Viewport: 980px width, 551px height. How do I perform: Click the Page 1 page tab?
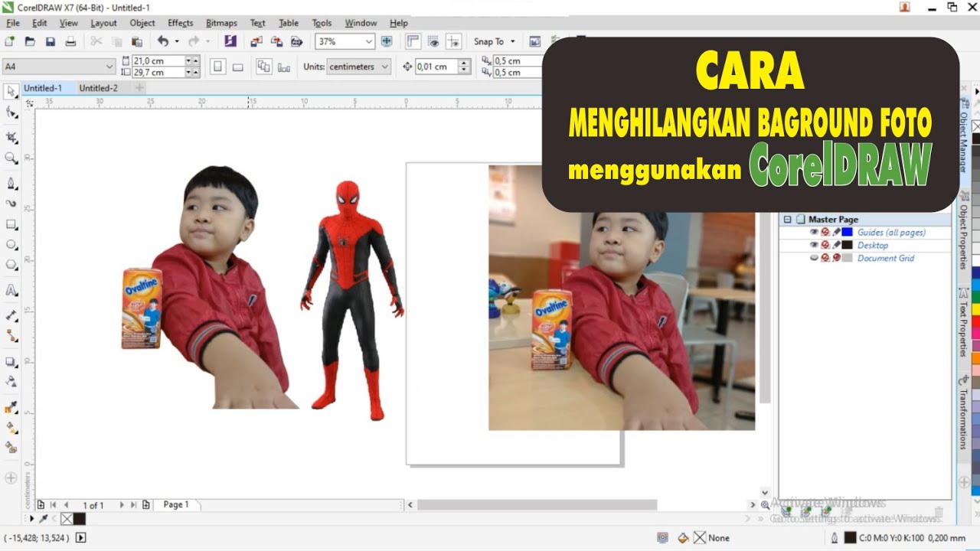pos(176,504)
